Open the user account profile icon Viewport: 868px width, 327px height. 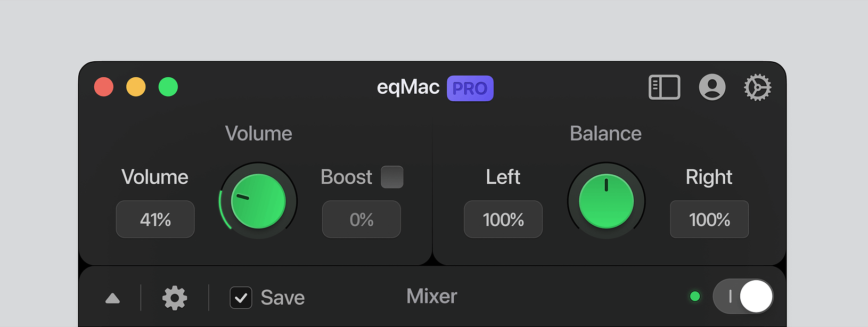coord(712,87)
